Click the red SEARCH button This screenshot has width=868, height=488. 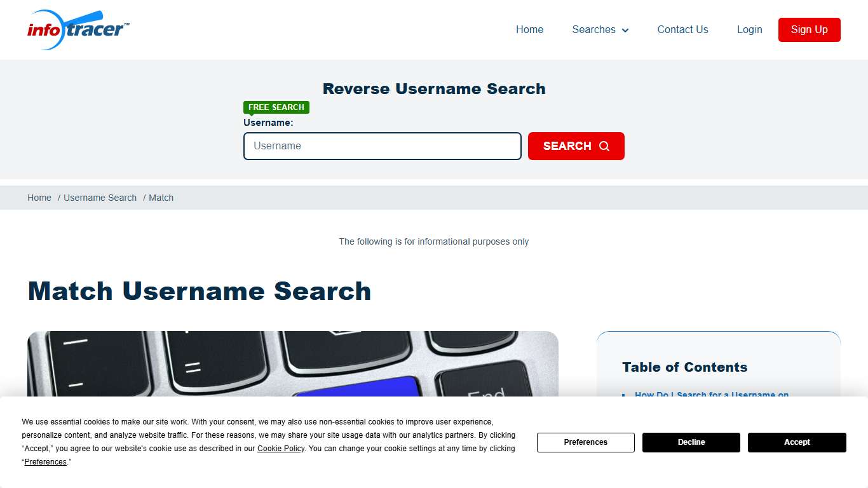tap(576, 146)
